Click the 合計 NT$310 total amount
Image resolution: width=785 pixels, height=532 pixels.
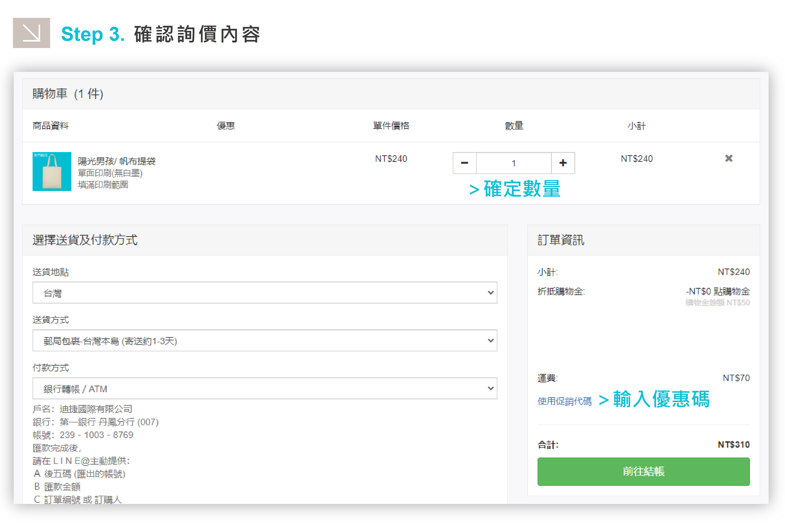pyautogui.click(x=733, y=444)
